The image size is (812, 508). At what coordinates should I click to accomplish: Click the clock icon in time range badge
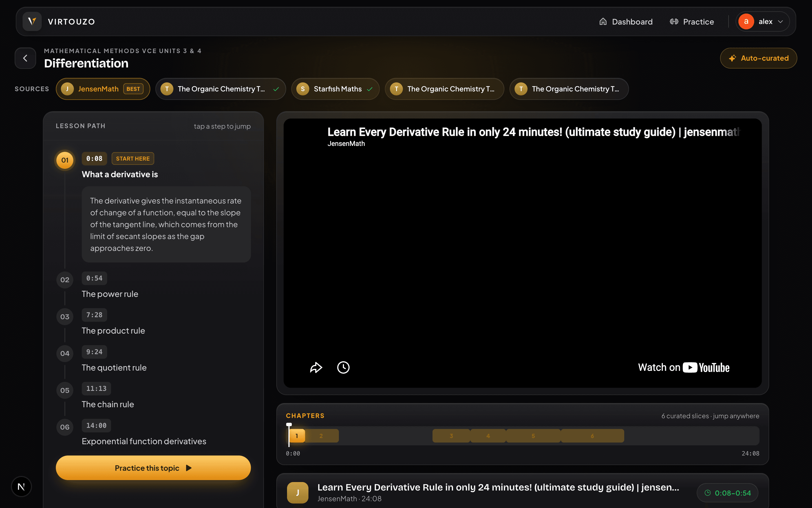point(708,493)
